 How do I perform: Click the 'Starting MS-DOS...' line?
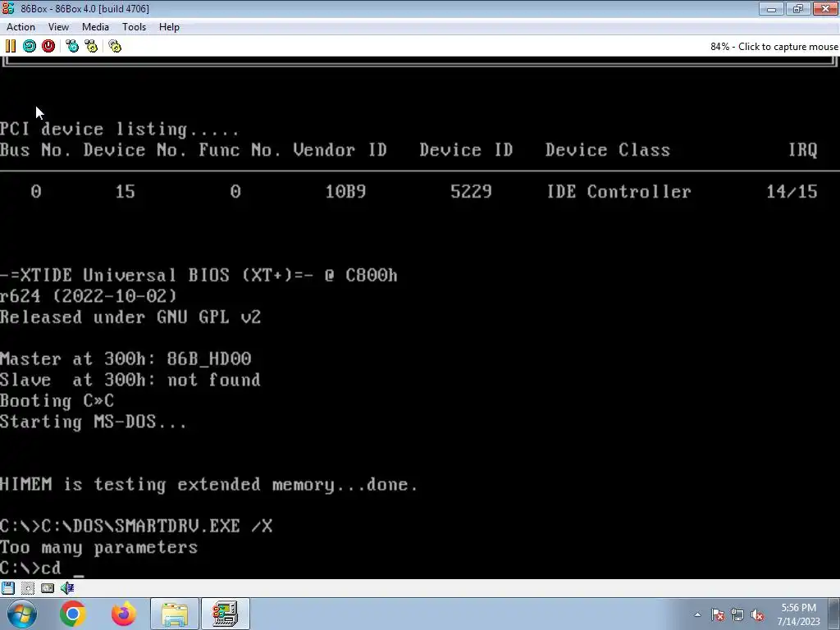[x=94, y=422]
